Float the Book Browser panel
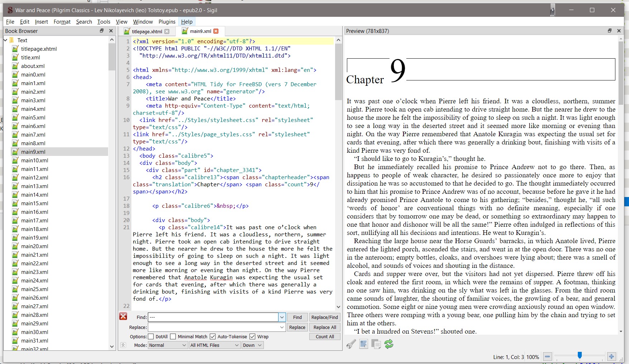 (x=102, y=31)
